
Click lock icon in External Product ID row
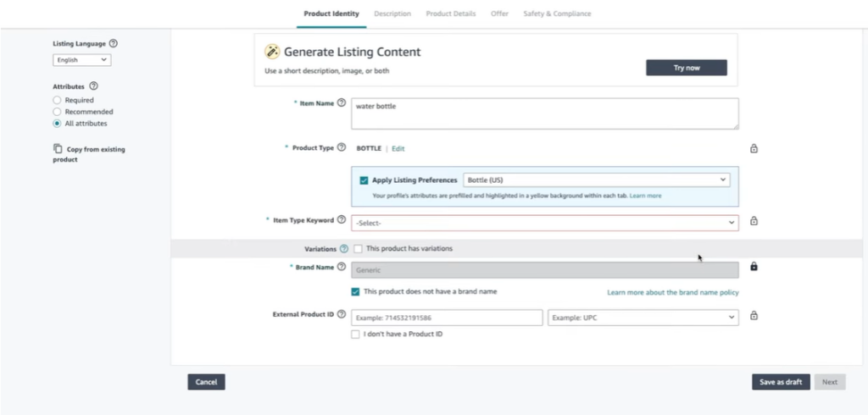[x=754, y=315]
